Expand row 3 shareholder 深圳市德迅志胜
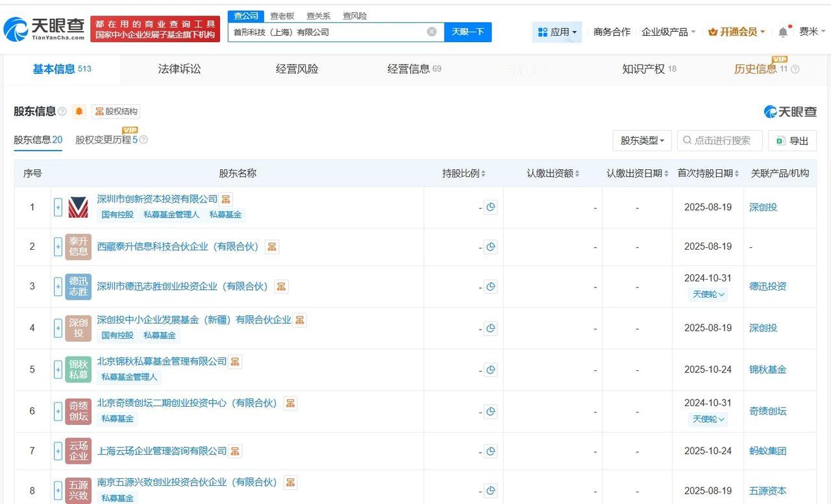This screenshot has height=504, width=831. tap(58, 287)
